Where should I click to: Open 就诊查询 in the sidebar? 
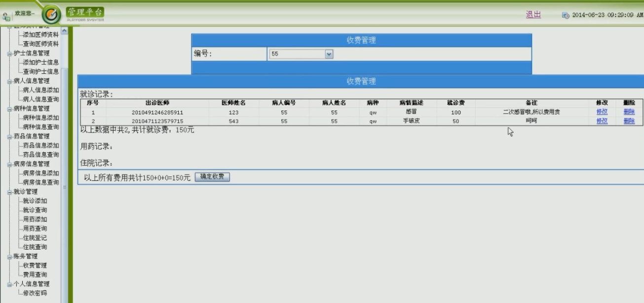35,210
